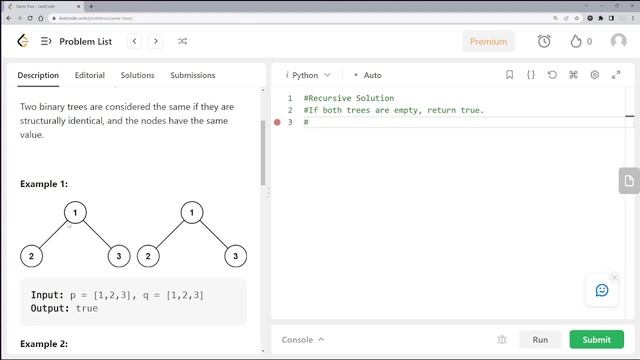Switch to the Solutions tab

(137, 75)
